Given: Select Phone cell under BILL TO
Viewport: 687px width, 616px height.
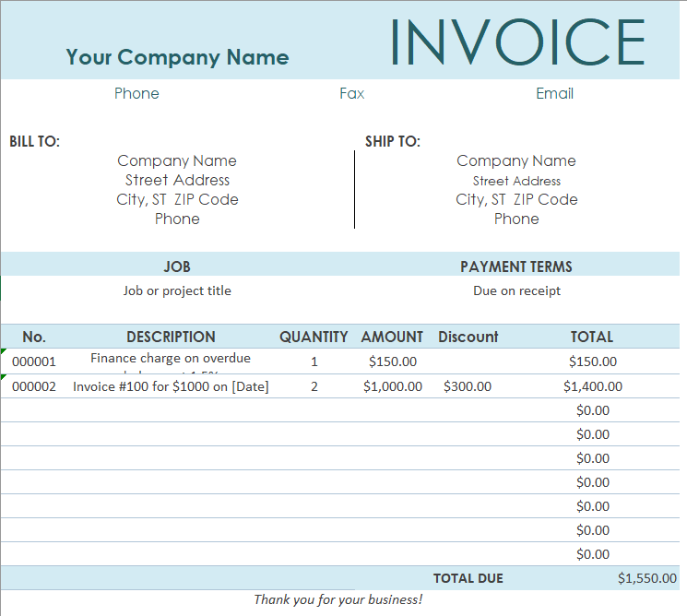Looking at the screenshot, I should 177,219.
